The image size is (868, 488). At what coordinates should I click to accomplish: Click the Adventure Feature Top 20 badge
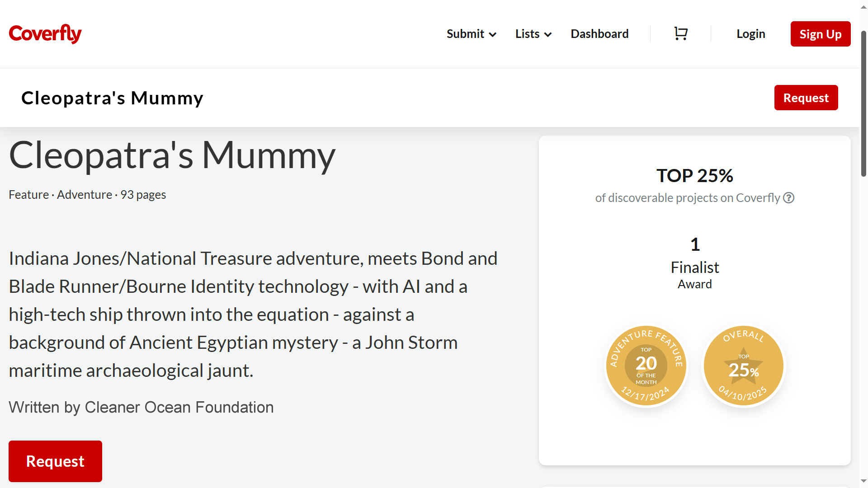[x=646, y=366]
